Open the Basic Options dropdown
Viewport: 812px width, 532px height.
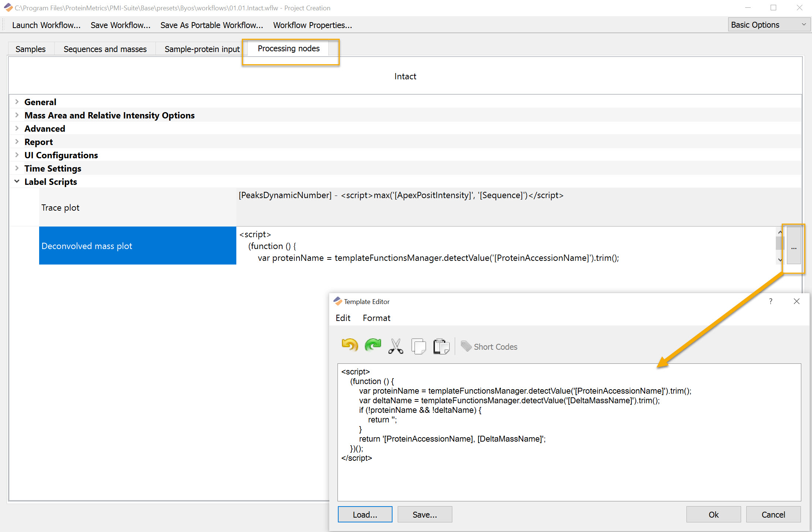769,25
